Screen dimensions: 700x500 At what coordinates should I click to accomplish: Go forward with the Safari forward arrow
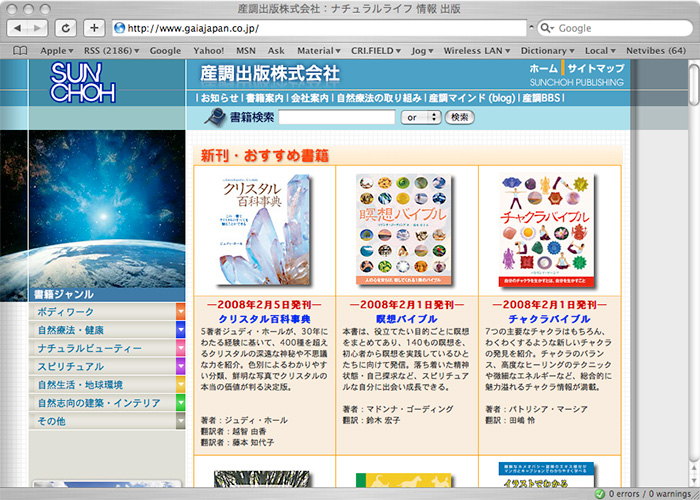pyautogui.click(x=38, y=28)
